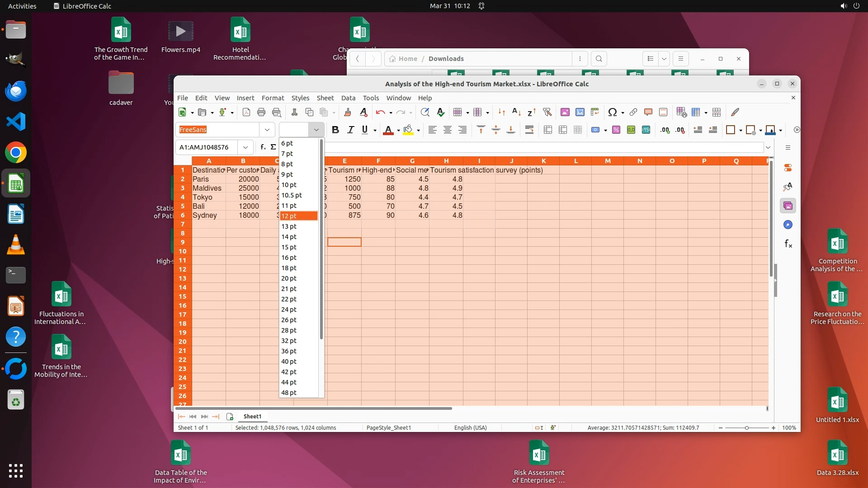Click the Sort Ascending icon
Image resolution: width=868 pixels, height=488 pixels.
(516, 113)
